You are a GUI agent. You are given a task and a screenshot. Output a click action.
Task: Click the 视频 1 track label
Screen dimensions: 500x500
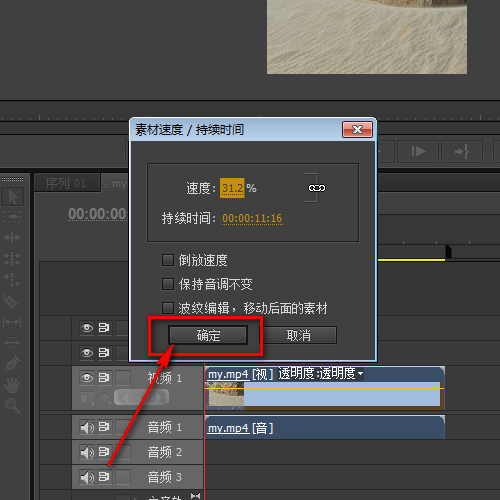[165, 378]
